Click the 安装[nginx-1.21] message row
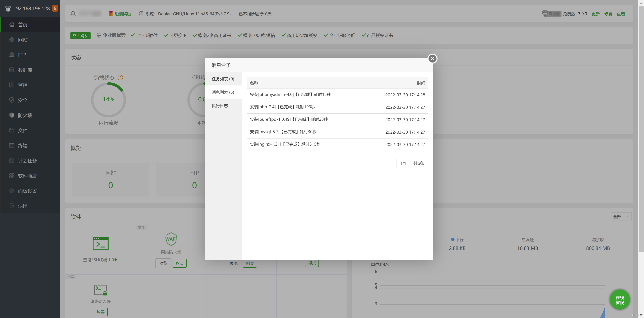 337,144
